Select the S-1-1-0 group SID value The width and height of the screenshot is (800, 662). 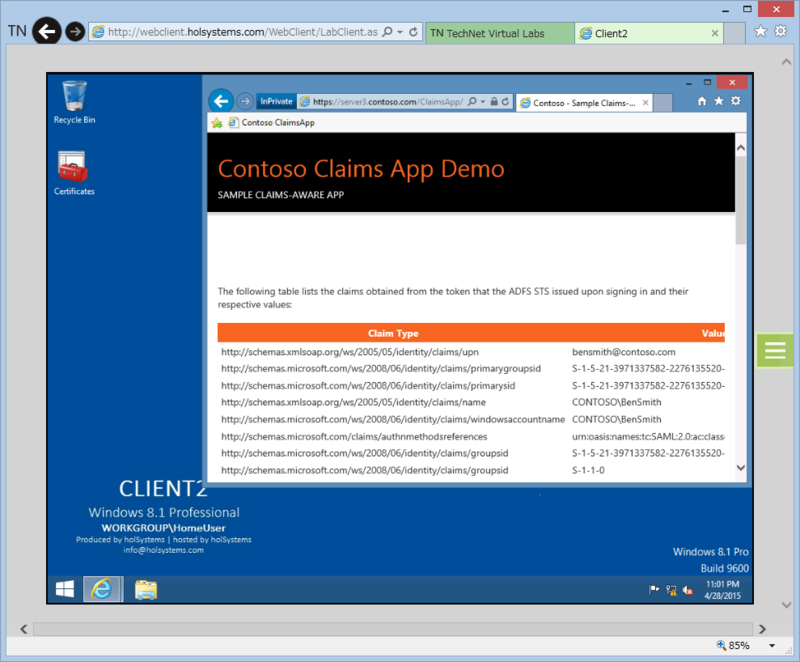coord(588,470)
